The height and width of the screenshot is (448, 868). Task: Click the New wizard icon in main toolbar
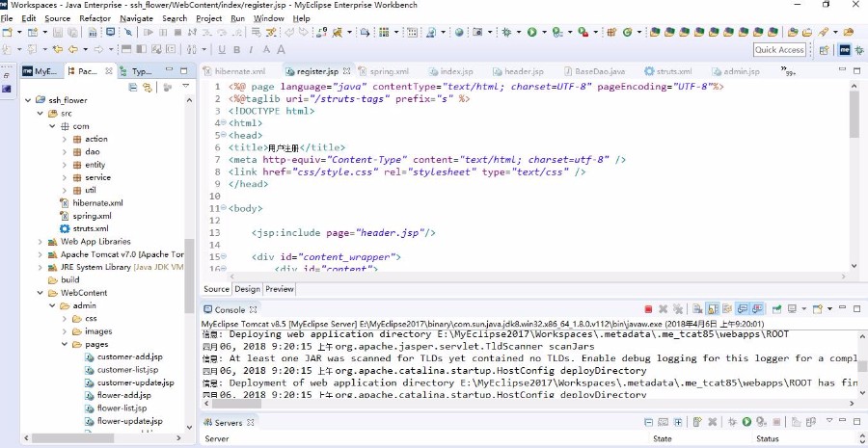(x=8, y=32)
